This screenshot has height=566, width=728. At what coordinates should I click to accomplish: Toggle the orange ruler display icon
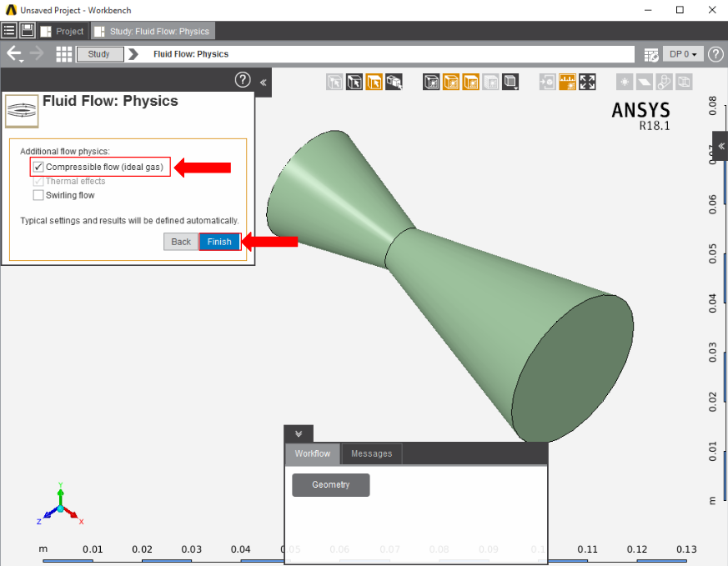(567, 83)
